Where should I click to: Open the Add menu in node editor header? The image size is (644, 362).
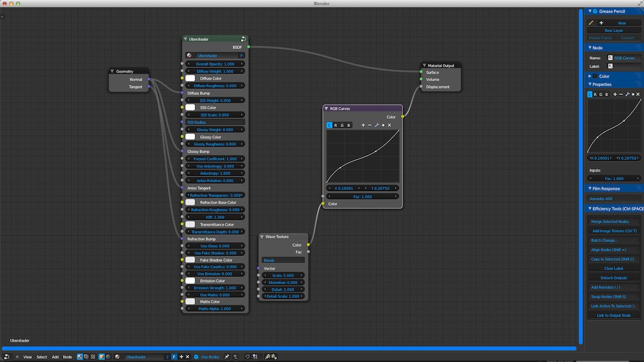click(55, 356)
